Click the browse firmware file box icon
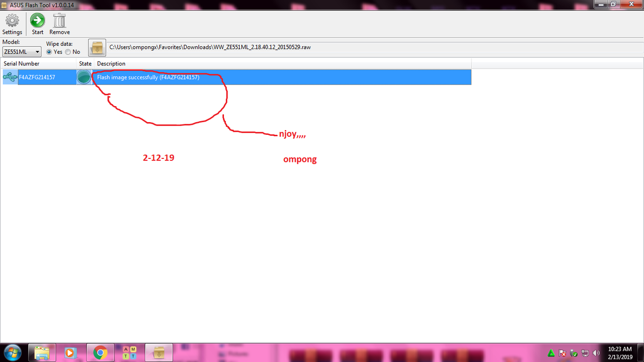The height and width of the screenshot is (362, 644). coord(97,48)
